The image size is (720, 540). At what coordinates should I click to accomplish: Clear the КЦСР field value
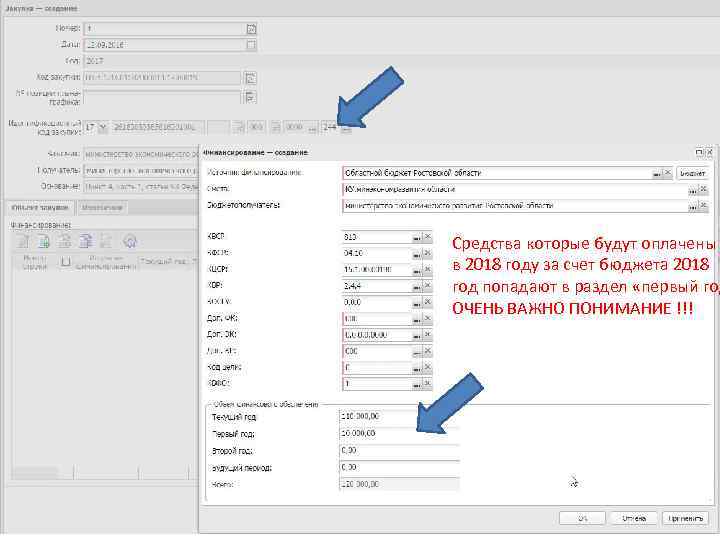[428, 270]
